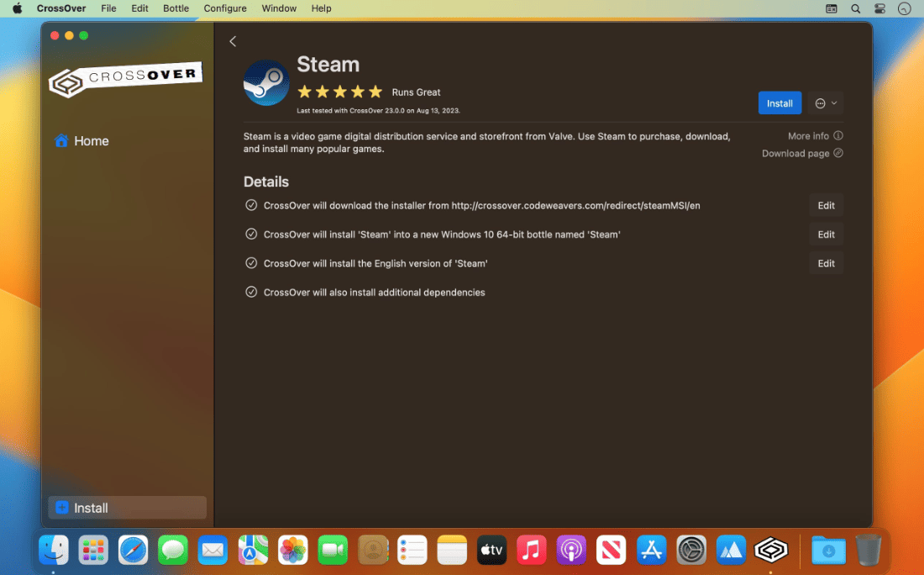Open Launchpad from the Dock
This screenshot has height=575, width=924.
coord(93,551)
